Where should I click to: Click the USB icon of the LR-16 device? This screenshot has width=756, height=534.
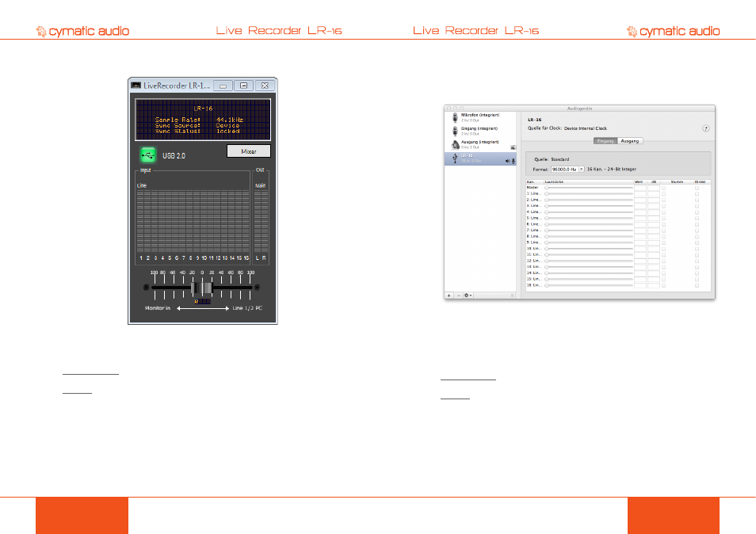click(455, 158)
